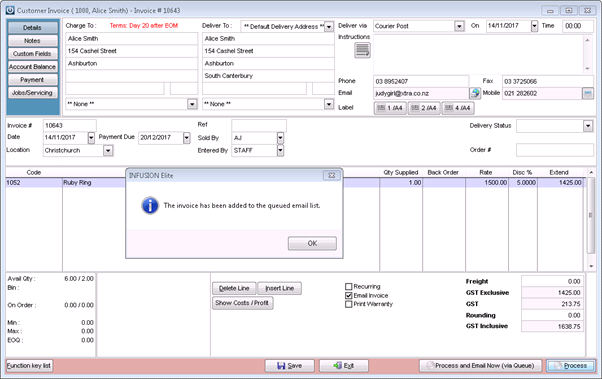Click the Ref input field

pos(259,125)
